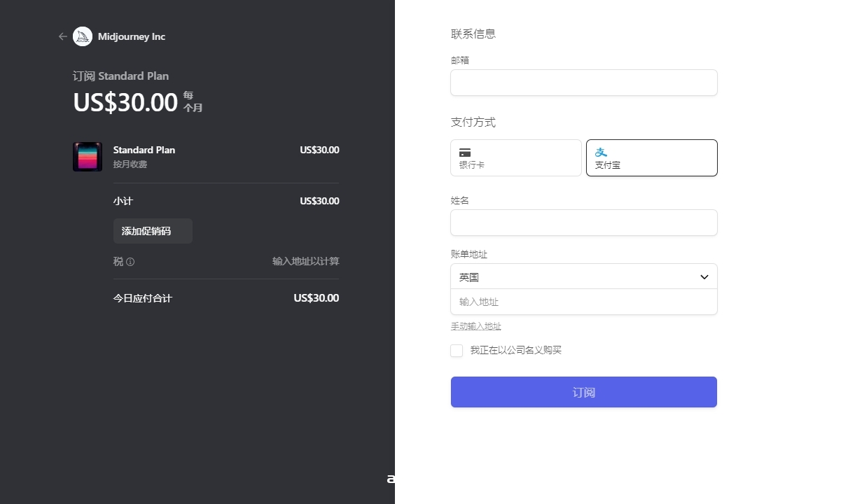Open the 英国 country dropdown

(583, 276)
